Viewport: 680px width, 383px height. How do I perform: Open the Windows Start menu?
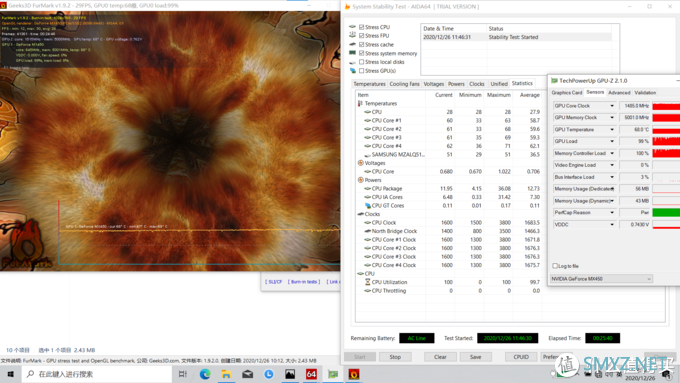10,374
